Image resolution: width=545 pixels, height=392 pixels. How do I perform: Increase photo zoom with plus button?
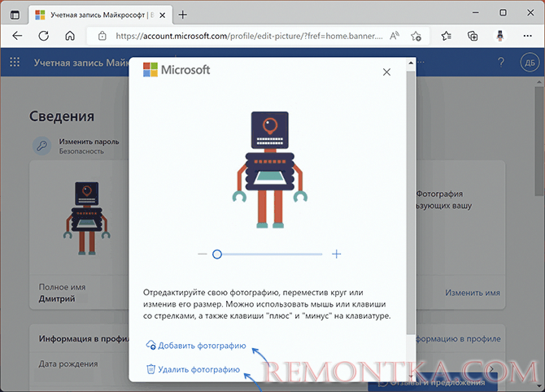[336, 254]
